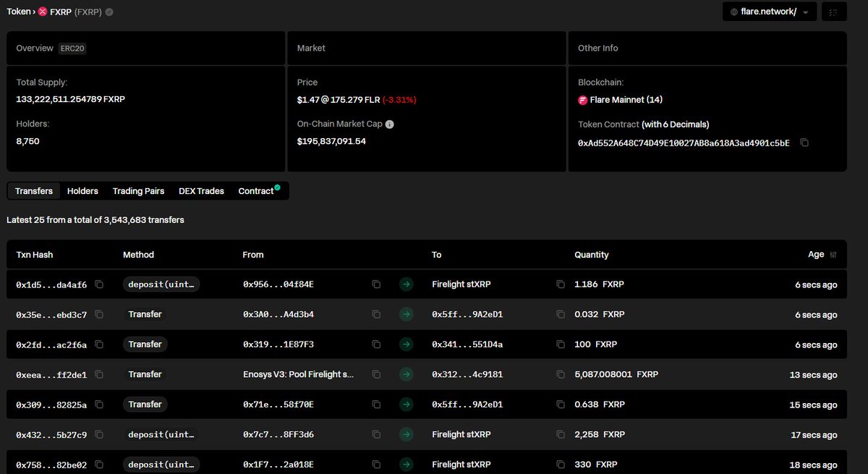This screenshot has height=474, width=868.
Task: Toggle the Age column sort icon
Action: (833, 255)
